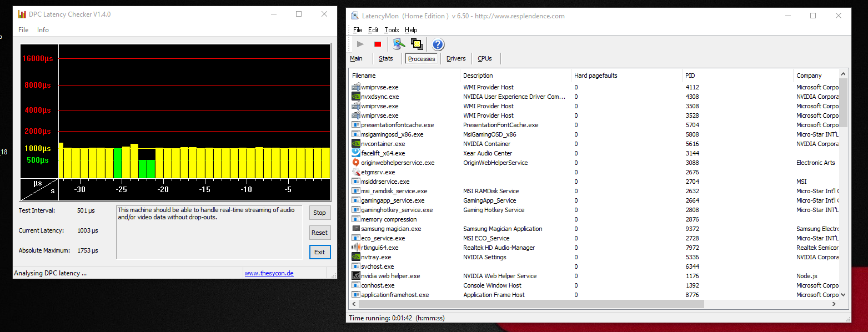Click the scroll right arrow of the process list

tap(834, 304)
